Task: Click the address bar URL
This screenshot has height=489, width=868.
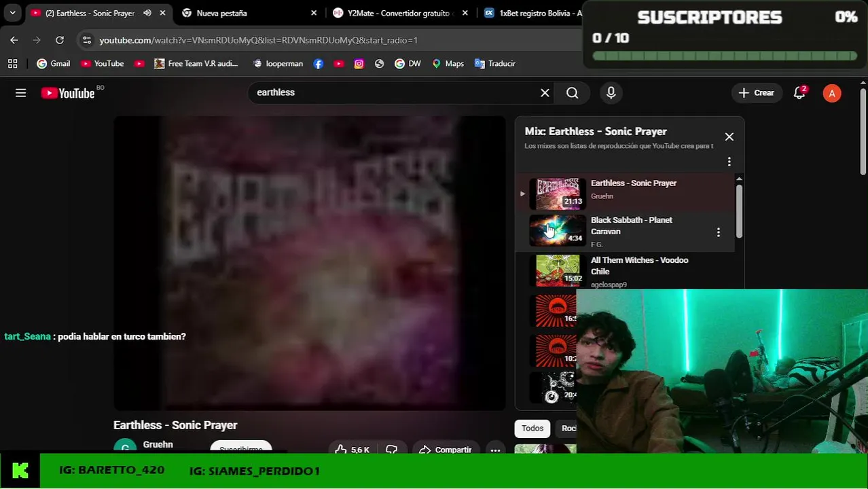Action: point(259,40)
